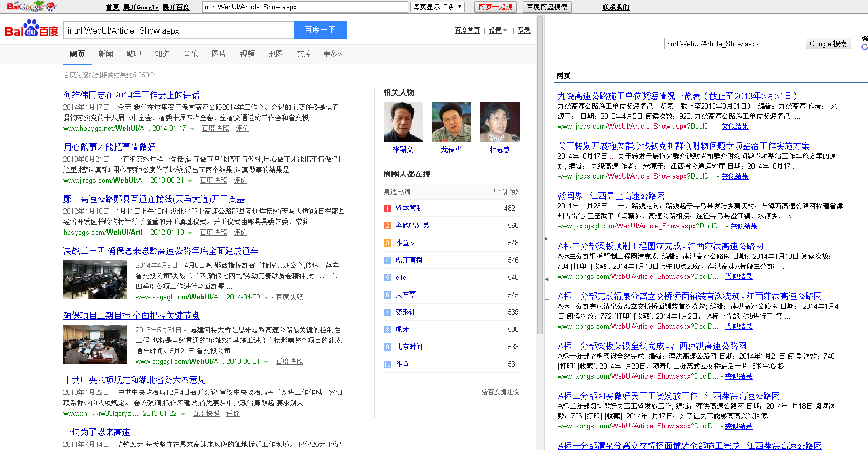868x450 pixels.
Task: Click the right-pointing splitter arrow between panes
Action: [x=546, y=239]
